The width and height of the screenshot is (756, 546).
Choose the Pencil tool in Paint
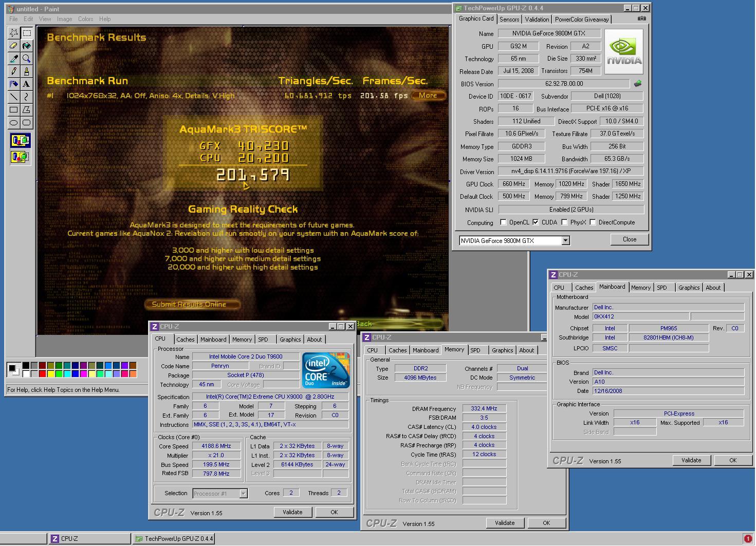(14, 71)
